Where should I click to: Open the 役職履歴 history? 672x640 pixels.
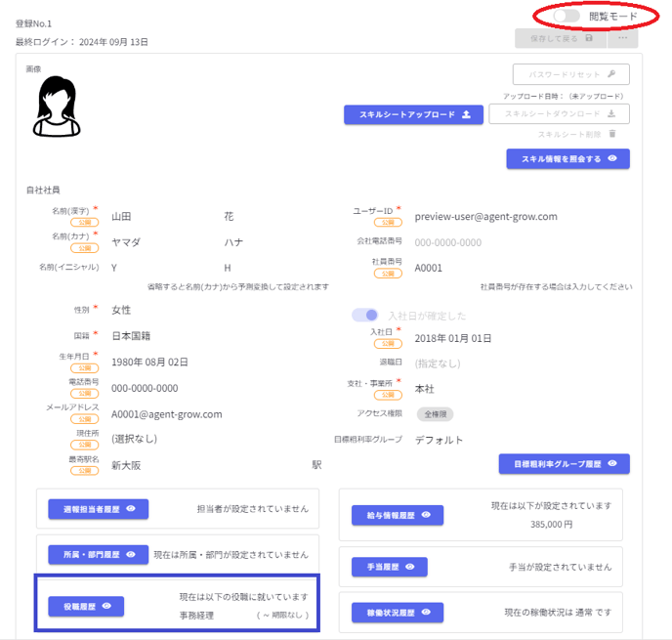[86, 607]
